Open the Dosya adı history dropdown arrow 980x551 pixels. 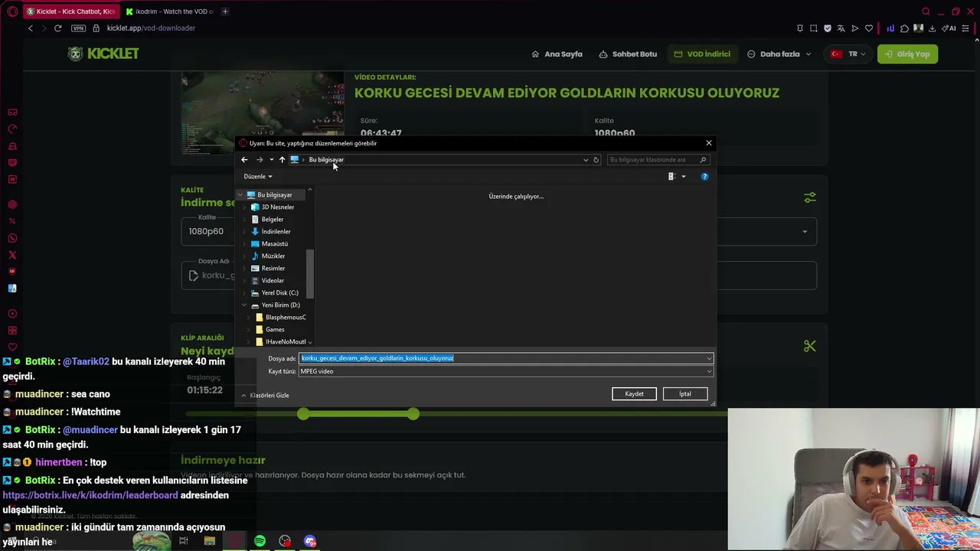pyautogui.click(x=709, y=358)
